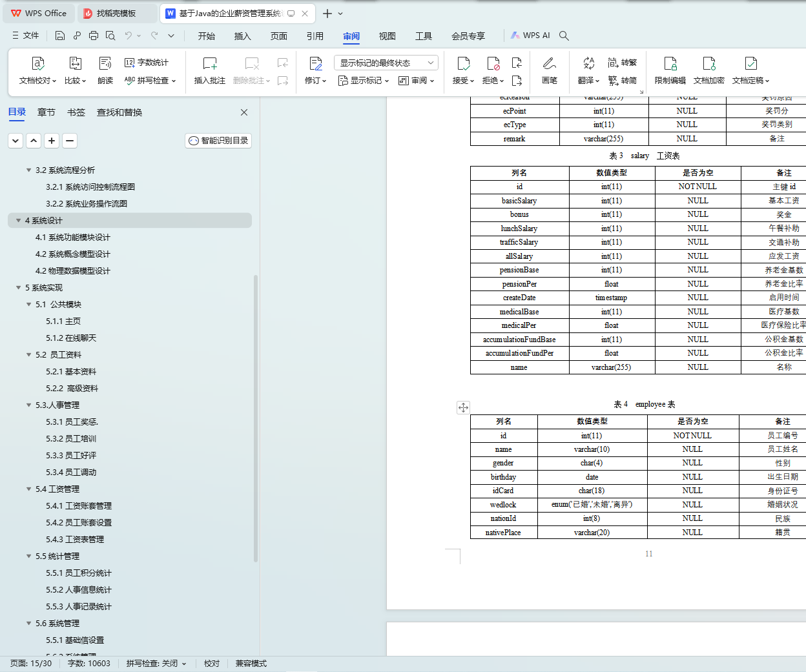
Task: Switch to the 引用 ribbon tab
Action: pyautogui.click(x=315, y=36)
